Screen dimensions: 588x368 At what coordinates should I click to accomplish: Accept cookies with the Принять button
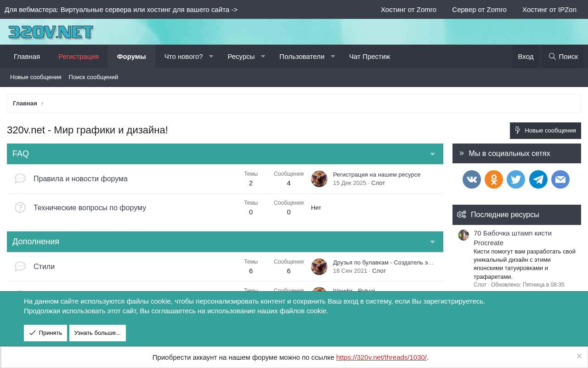(45, 333)
